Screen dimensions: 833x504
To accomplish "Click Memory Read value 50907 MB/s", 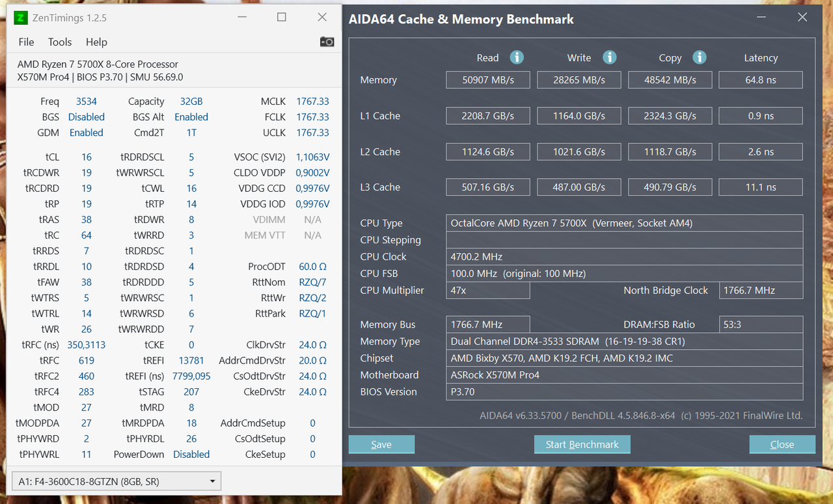I will click(489, 80).
